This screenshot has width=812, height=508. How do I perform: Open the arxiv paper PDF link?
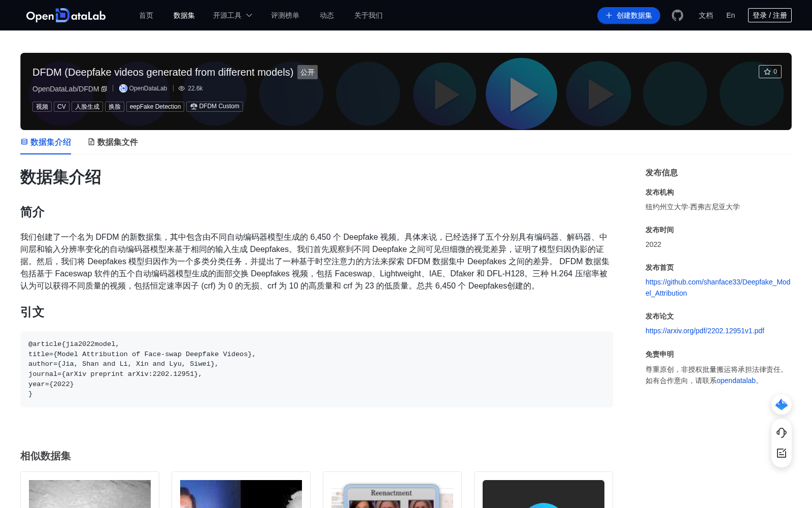tap(705, 331)
